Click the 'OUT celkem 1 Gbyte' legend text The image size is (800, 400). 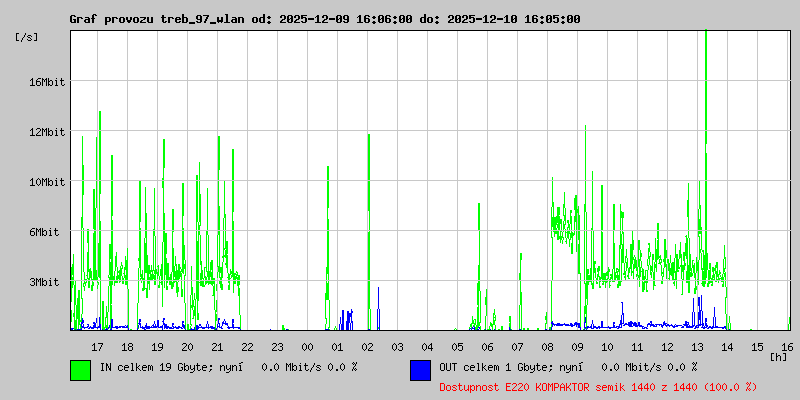[497, 367]
